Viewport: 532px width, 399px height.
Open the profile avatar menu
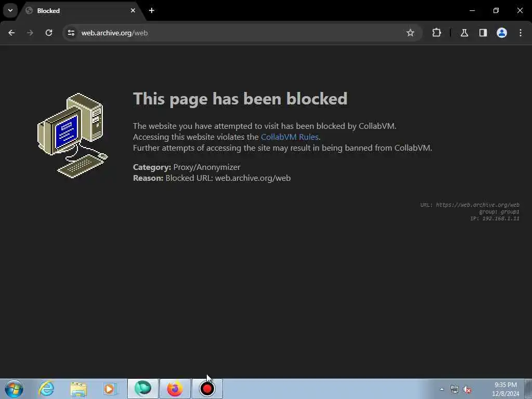tap(502, 33)
